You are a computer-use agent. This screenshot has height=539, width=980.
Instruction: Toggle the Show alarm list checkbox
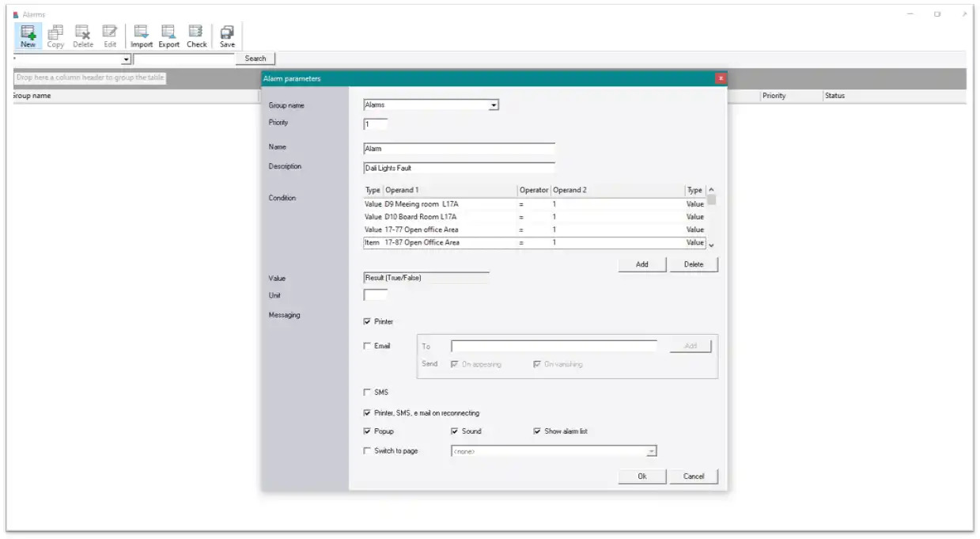[x=538, y=431]
